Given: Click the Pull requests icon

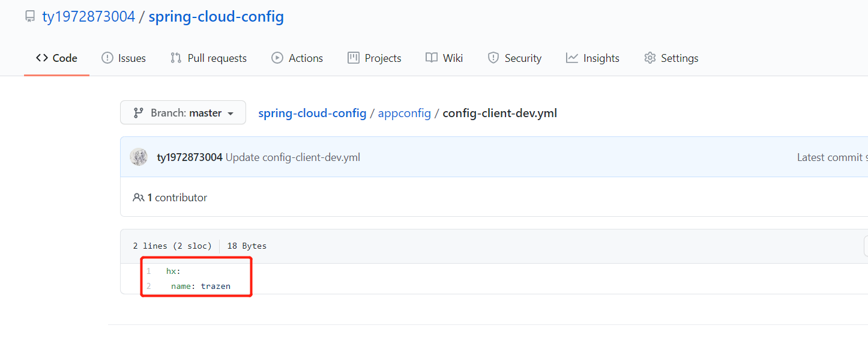Looking at the screenshot, I should coord(176,58).
